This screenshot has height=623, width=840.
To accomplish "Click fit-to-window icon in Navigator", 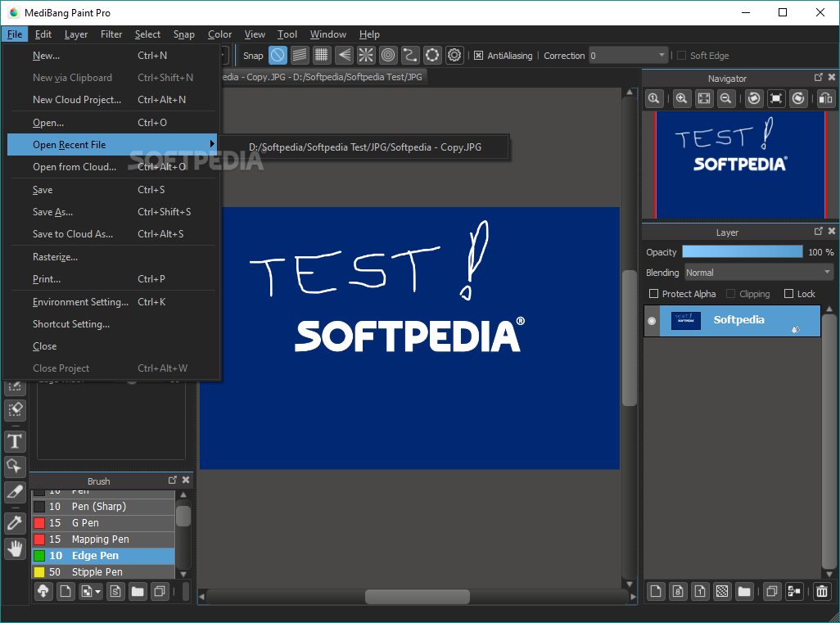I will pos(704,98).
